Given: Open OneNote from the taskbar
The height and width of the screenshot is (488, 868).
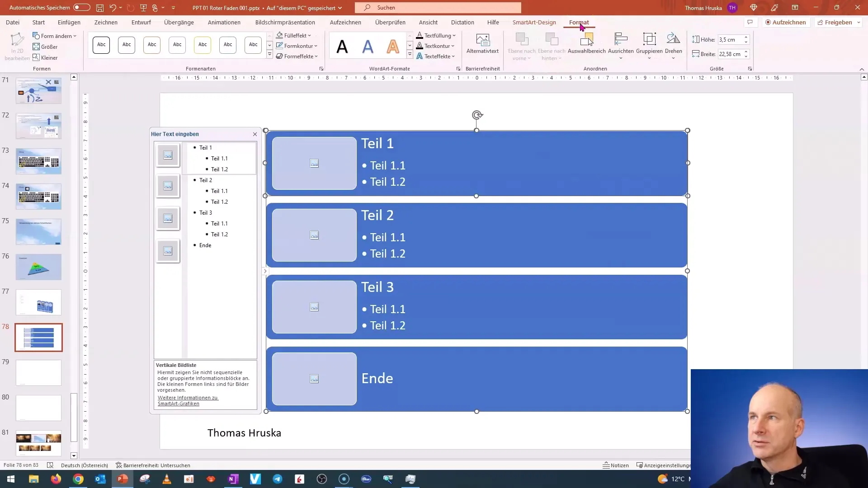Looking at the screenshot, I should tap(233, 479).
